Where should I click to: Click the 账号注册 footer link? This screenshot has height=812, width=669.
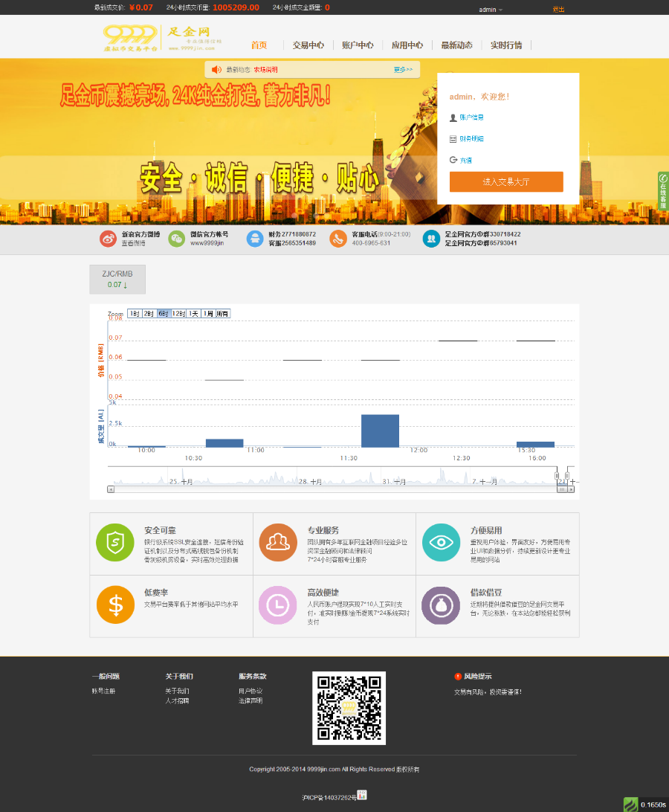click(x=103, y=691)
